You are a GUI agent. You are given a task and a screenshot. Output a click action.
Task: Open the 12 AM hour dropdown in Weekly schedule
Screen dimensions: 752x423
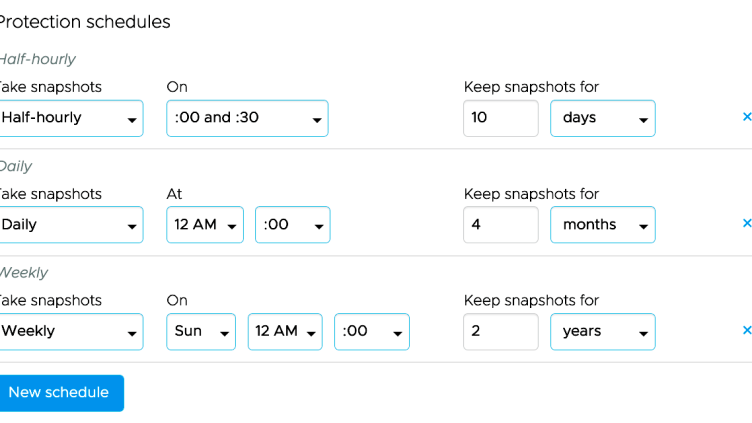pyautogui.click(x=285, y=331)
